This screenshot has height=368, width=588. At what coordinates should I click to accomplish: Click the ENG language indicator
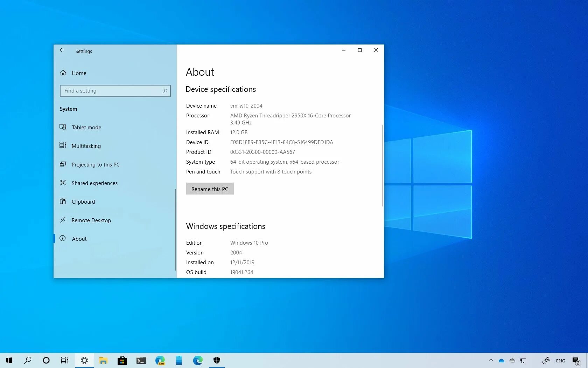[560, 361]
